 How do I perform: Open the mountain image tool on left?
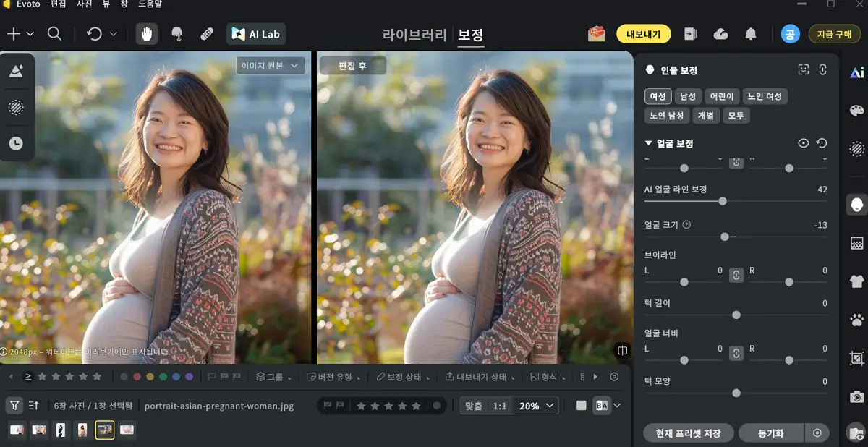(x=16, y=71)
